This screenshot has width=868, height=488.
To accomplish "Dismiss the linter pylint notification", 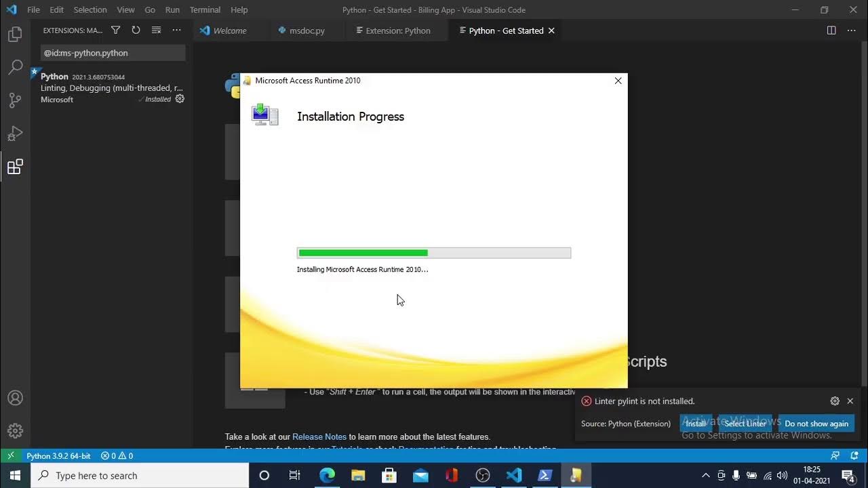I will (850, 401).
